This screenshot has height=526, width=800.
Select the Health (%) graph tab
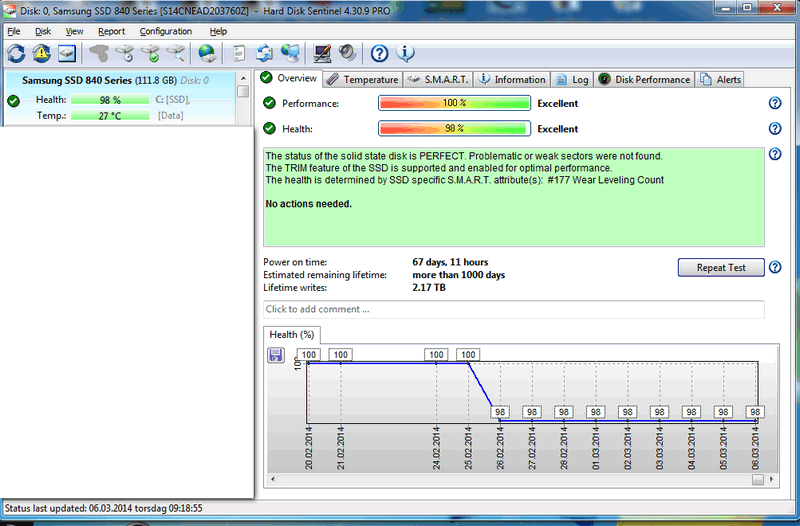pyautogui.click(x=292, y=335)
